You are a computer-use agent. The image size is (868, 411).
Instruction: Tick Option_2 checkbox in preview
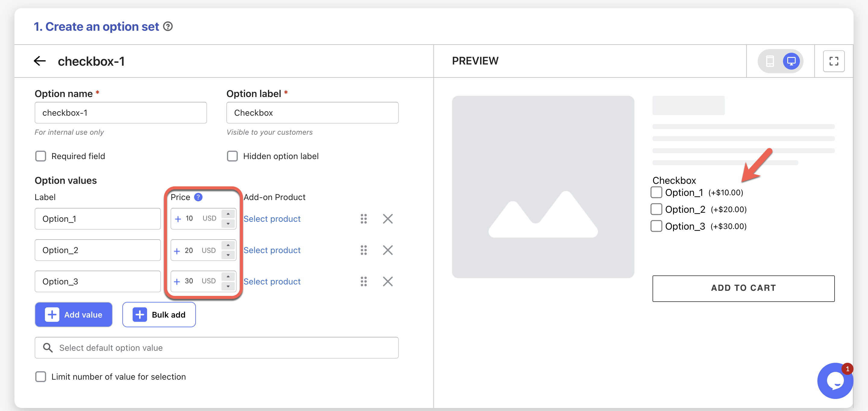coord(656,209)
